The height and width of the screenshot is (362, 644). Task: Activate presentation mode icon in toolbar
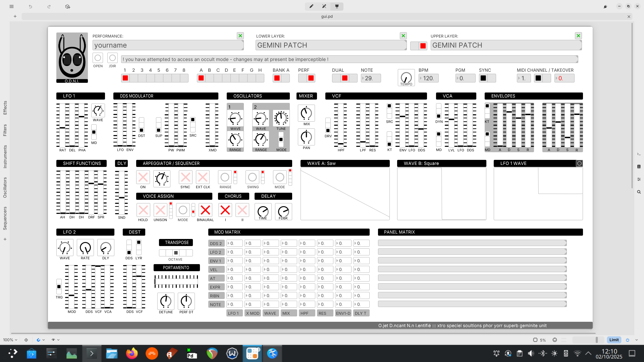[x=337, y=6]
